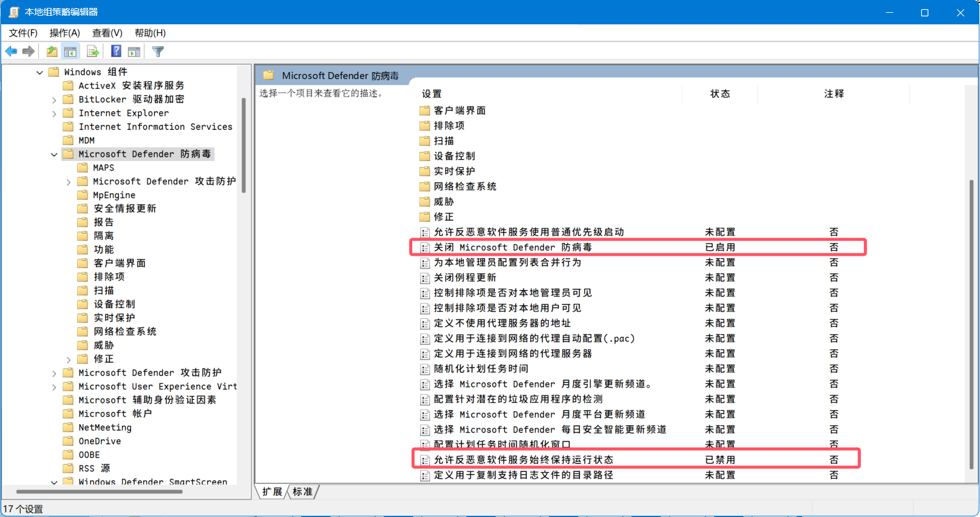The height and width of the screenshot is (517, 980).
Task: Select the MAPS folder in tree
Action: (x=103, y=168)
